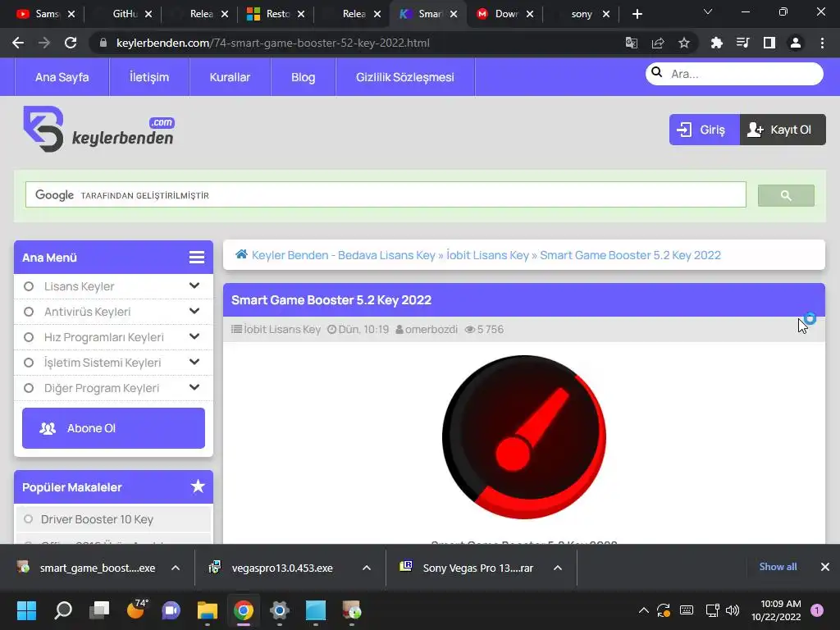Open Settings gear in taskbar
The image size is (840, 630).
pos(279,610)
